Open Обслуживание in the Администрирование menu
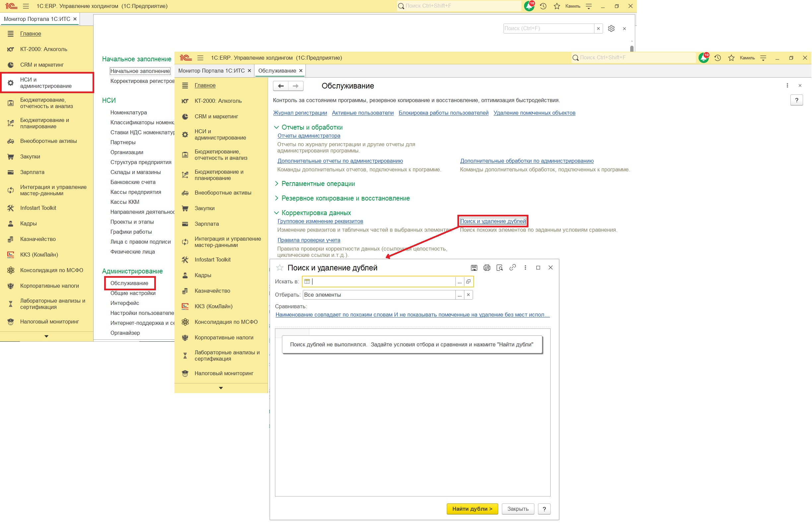The width and height of the screenshot is (812, 523). pyautogui.click(x=129, y=283)
